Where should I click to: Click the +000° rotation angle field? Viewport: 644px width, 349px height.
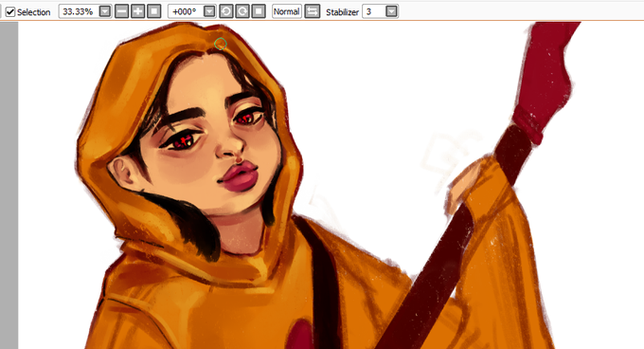click(186, 11)
